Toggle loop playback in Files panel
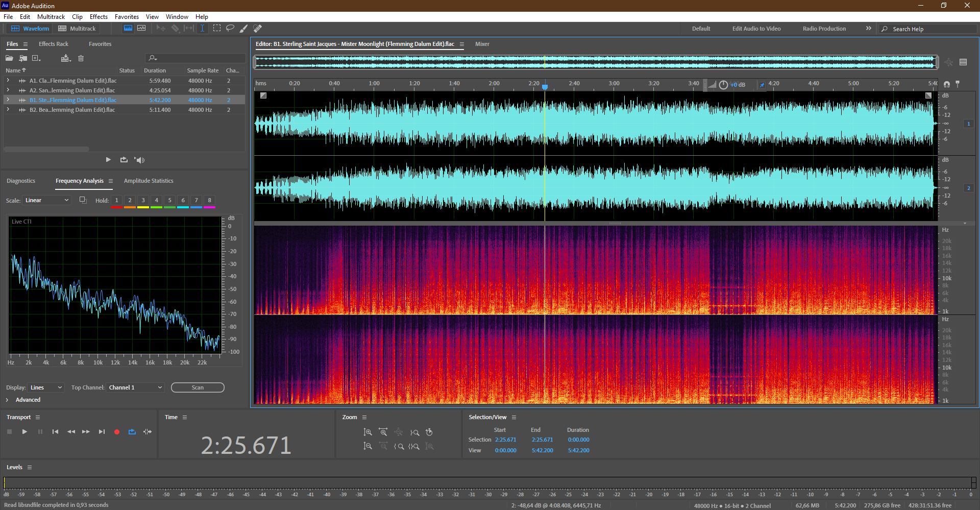 [124, 160]
